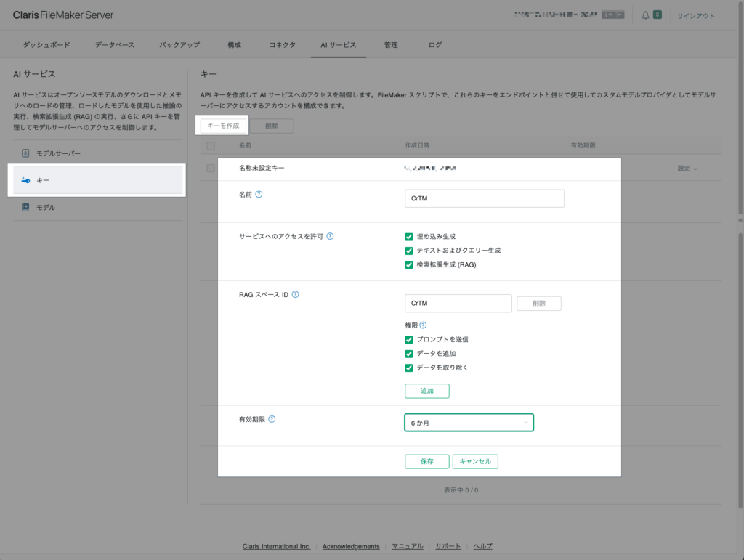The width and height of the screenshot is (744, 560).
Task: Toggle テキストおよびクエリー生成 checkbox
Action: [x=408, y=251]
